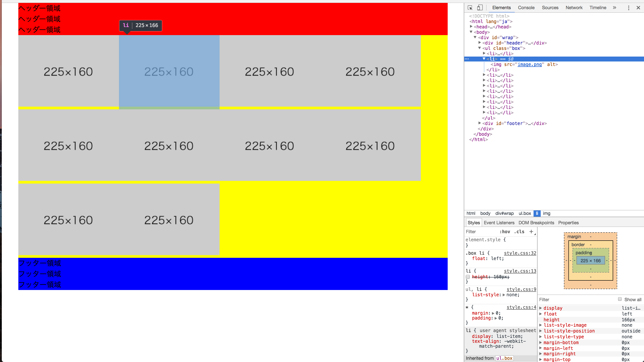Expand the first li node in ul

[484, 53]
